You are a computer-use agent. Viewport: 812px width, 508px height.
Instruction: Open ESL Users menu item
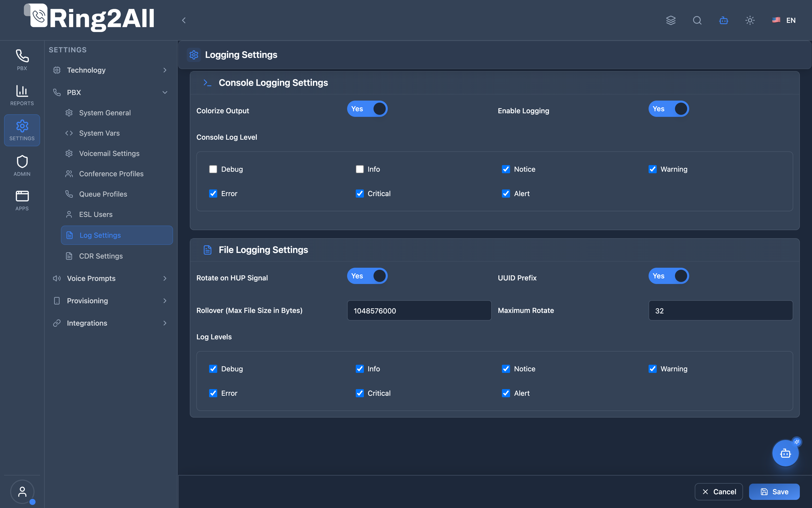coord(117,214)
